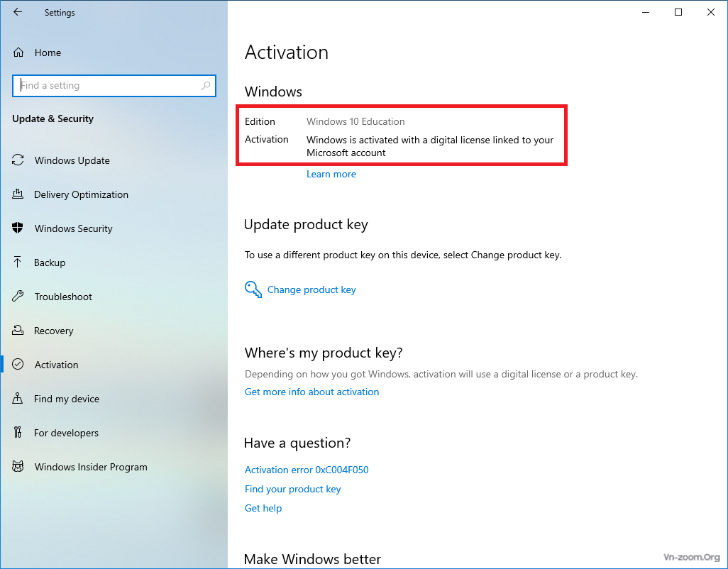Click the Windows Insider Program cat icon

pos(18,466)
